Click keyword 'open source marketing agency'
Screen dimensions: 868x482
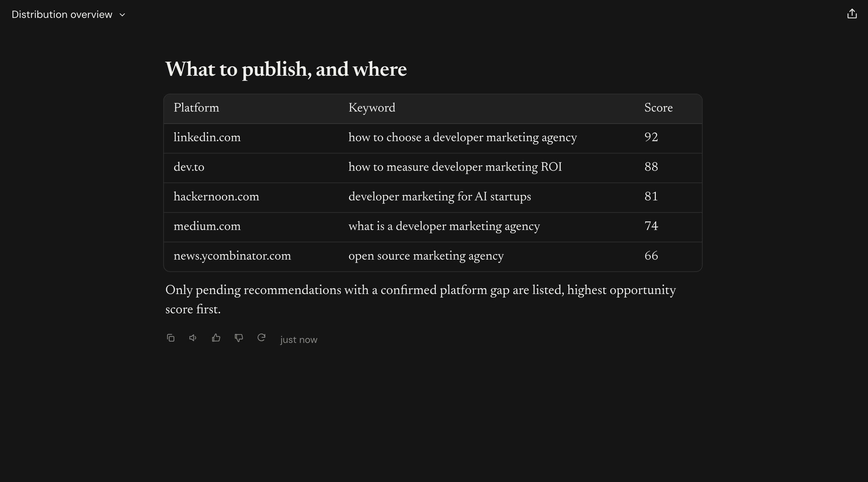point(426,256)
